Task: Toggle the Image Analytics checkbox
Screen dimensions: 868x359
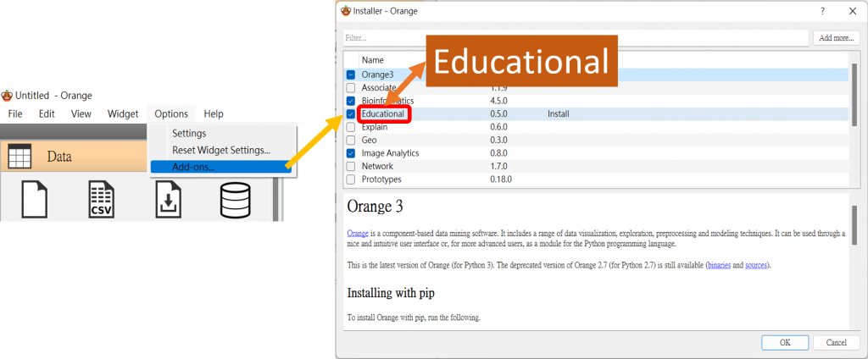Action: 350,153
